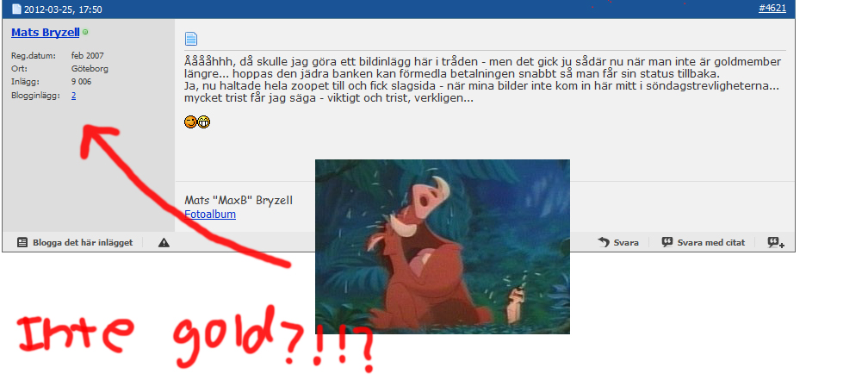Open post number #4621 permalink
This screenshot has height=386, width=868.
[772, 9]
